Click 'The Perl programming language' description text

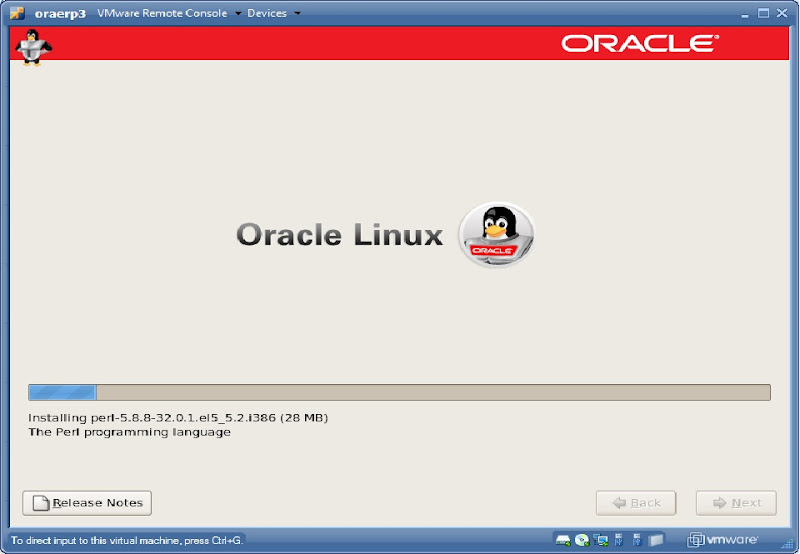pos(130,432)
